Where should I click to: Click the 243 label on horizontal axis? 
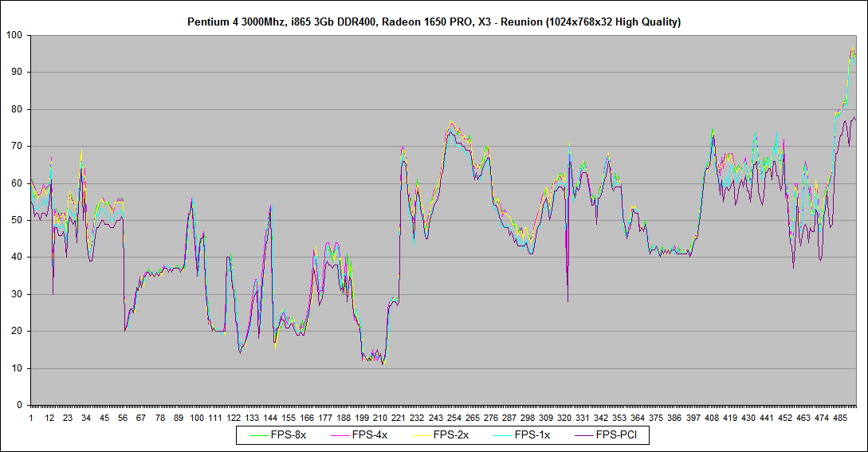tap(436, 419)
